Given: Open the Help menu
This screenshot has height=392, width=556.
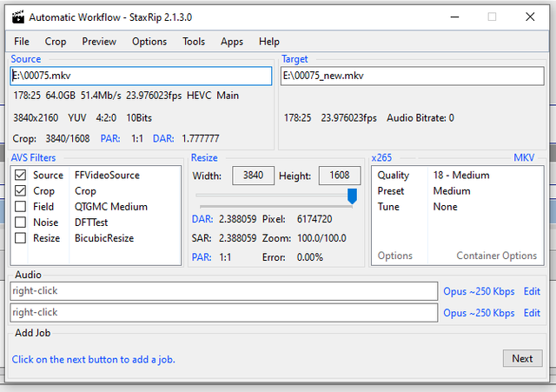Looking at the screenshot, I should [268, 42].
